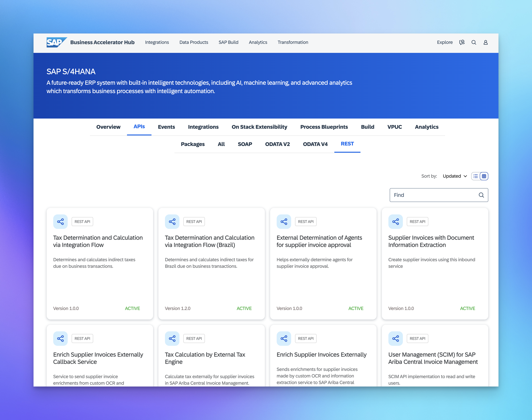The image size is (532, 420).
Task: Click REST API tag on Supplier Invoices Document Extraction card
Action: pos(417,221)
